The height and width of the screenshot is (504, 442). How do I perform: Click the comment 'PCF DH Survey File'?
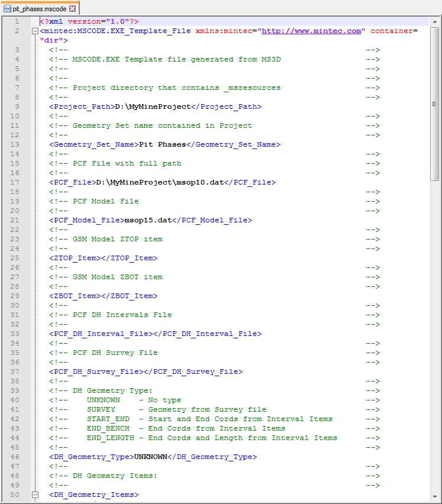115,353
